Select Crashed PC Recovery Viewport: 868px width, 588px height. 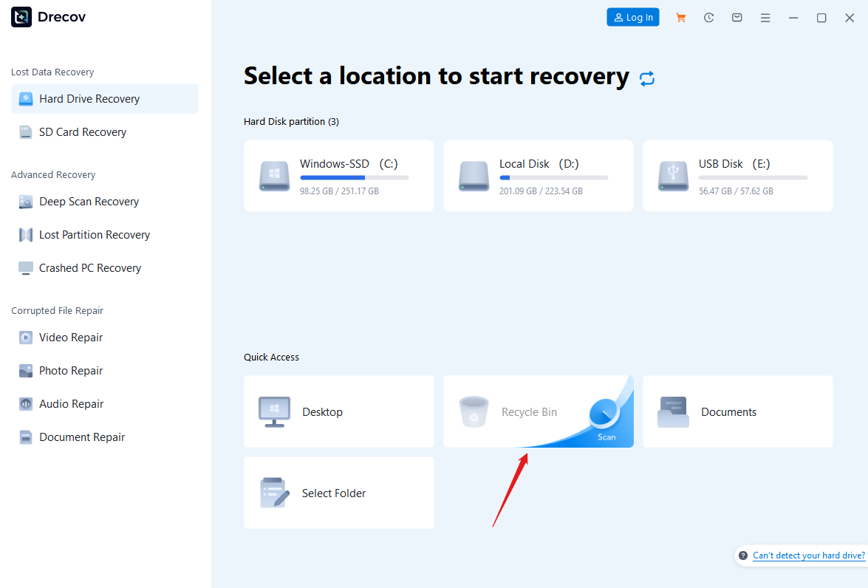pyautogui.click(x=90, y=267)
